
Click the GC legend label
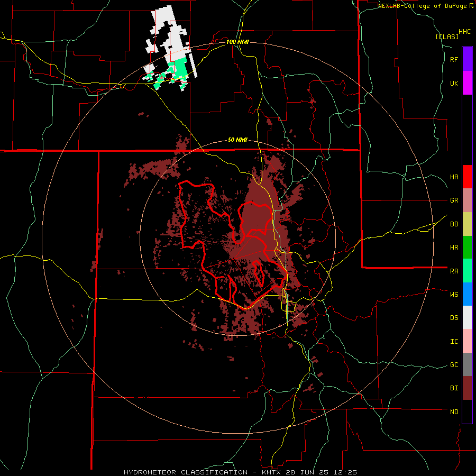[x=454, y=364]
